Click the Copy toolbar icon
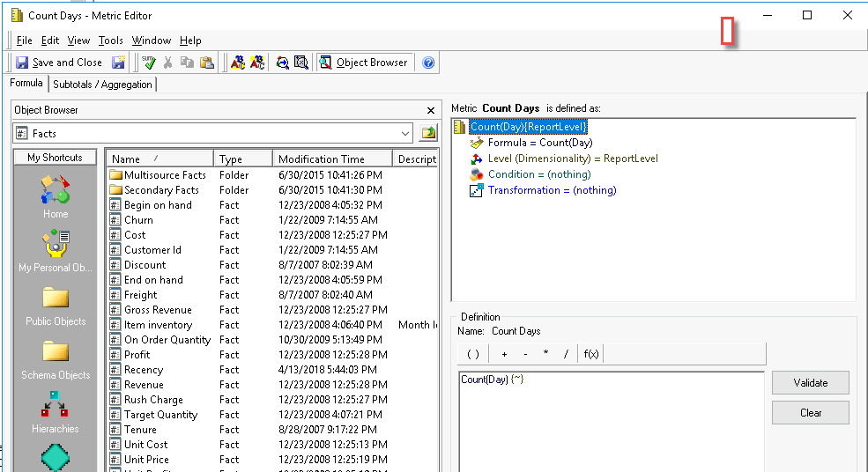The height and width of the screenshot is (472, 868). (x=187, y=63)
